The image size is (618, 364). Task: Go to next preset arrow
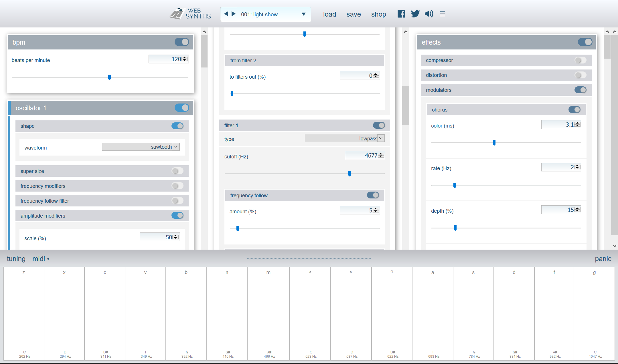pyautogui.click(x=234, y=14)
